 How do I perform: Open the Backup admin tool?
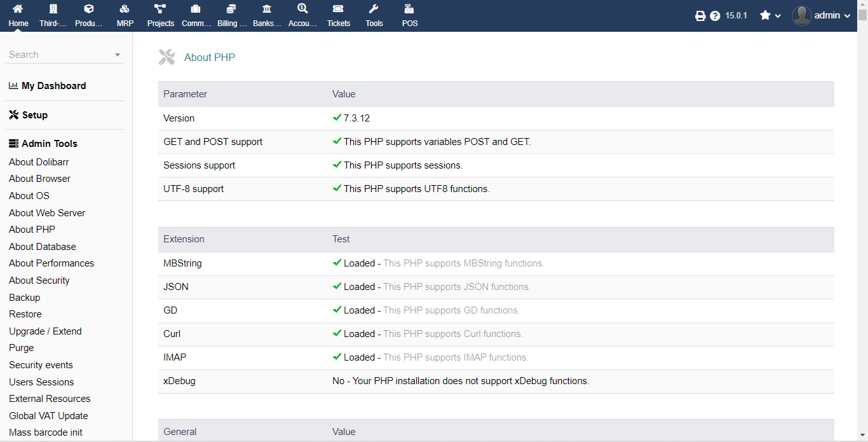(25, 298)
